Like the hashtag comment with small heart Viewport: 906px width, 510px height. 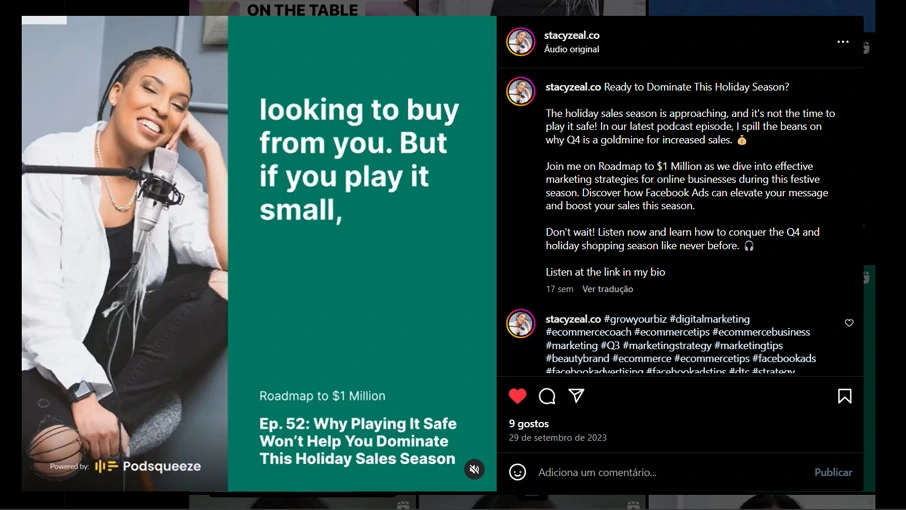click(849, 323)
